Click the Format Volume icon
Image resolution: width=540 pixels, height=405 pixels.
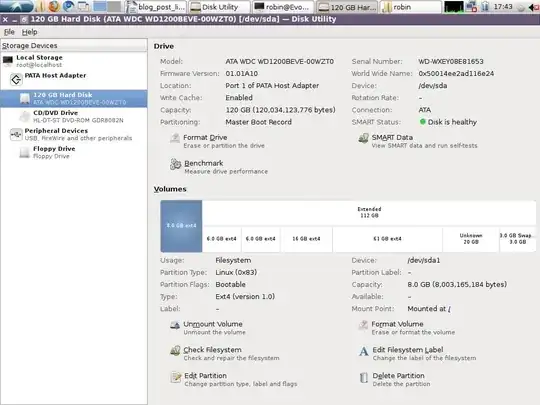coord(363,325)
